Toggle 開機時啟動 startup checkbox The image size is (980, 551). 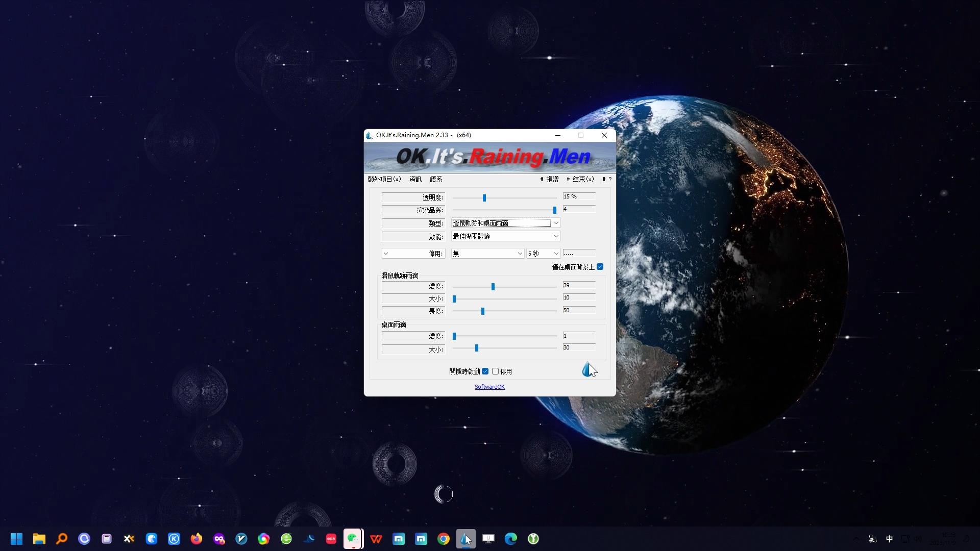484,371
